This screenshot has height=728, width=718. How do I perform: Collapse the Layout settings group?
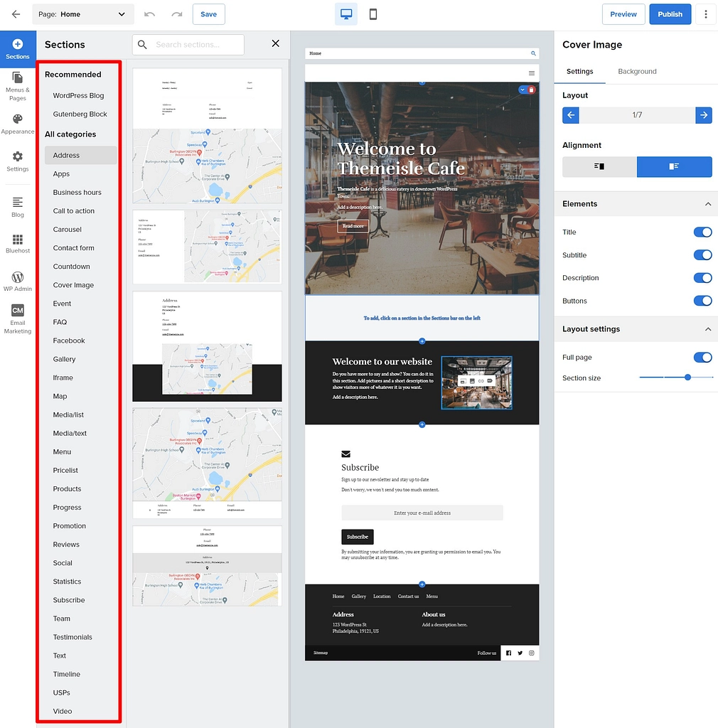coord(708,328)
